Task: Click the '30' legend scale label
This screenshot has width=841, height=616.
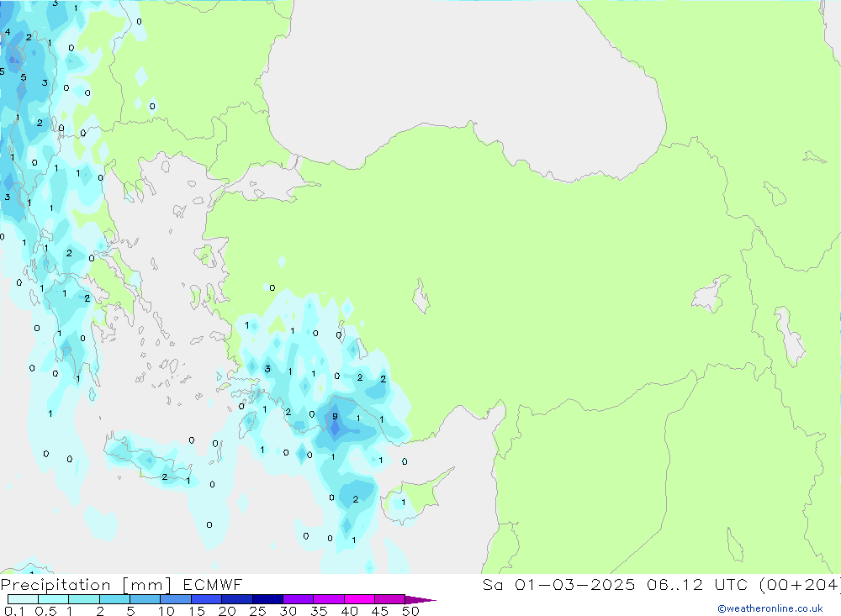Action: (x=288, y=611)
